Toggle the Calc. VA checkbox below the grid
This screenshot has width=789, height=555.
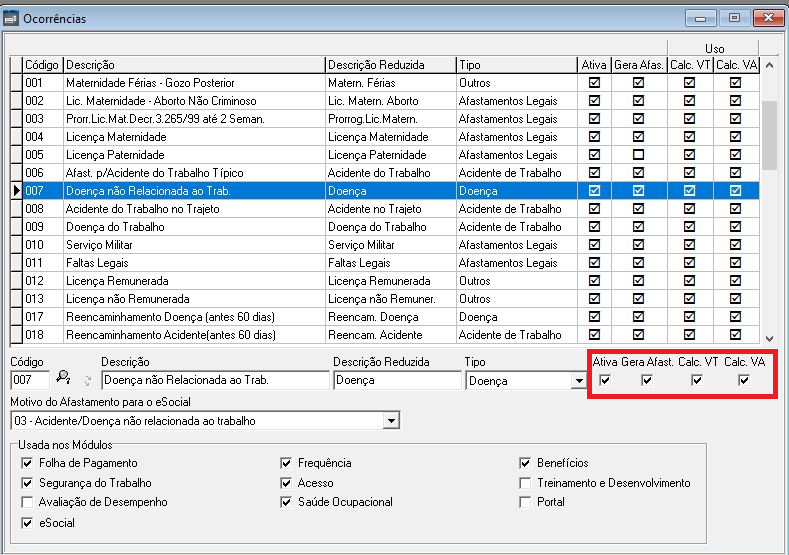pyautogui.click(x=743, y=379)
